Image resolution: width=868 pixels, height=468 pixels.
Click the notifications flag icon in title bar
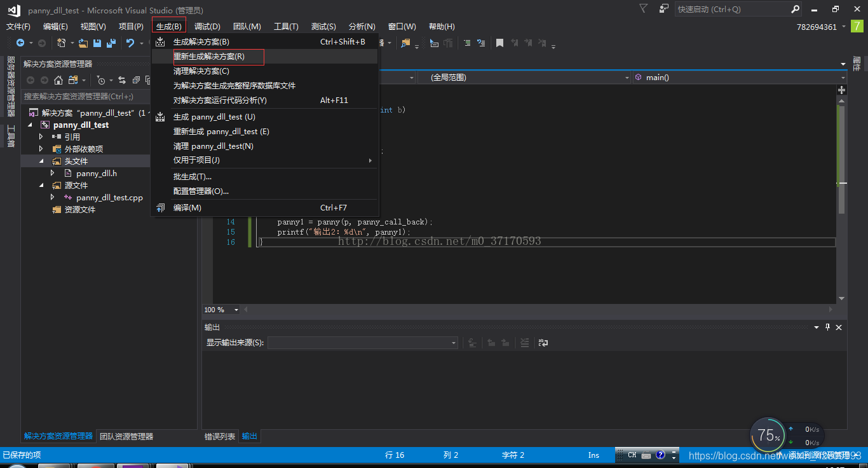coord(644,9)
